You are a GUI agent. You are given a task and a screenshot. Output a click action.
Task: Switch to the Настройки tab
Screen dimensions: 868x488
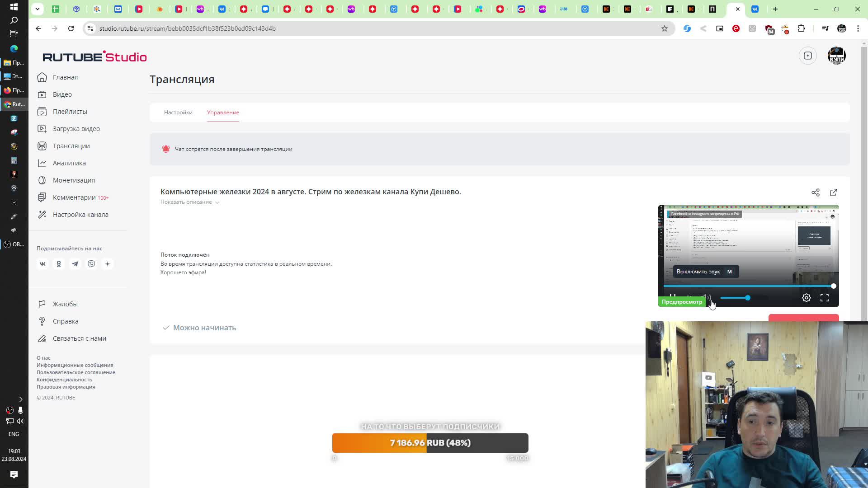[x=178, y=113]
